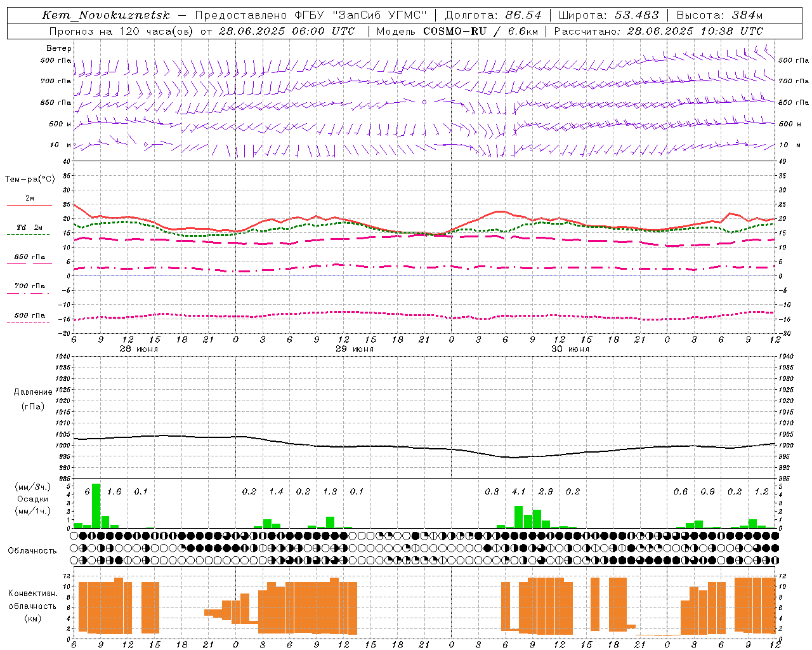Click the "(км)" convective cloud units label

32,618
